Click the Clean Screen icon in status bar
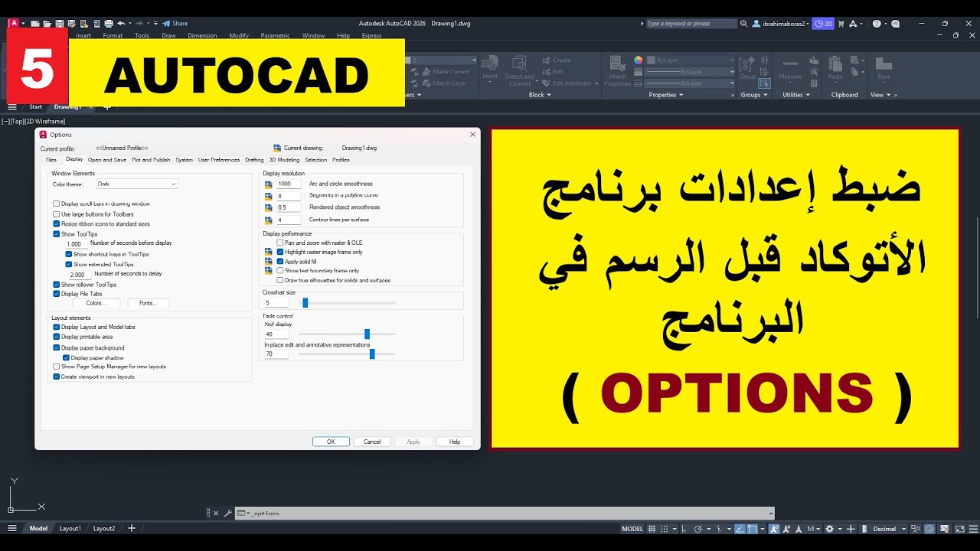This screenshot has width=980, height=551. click(960, 529)
